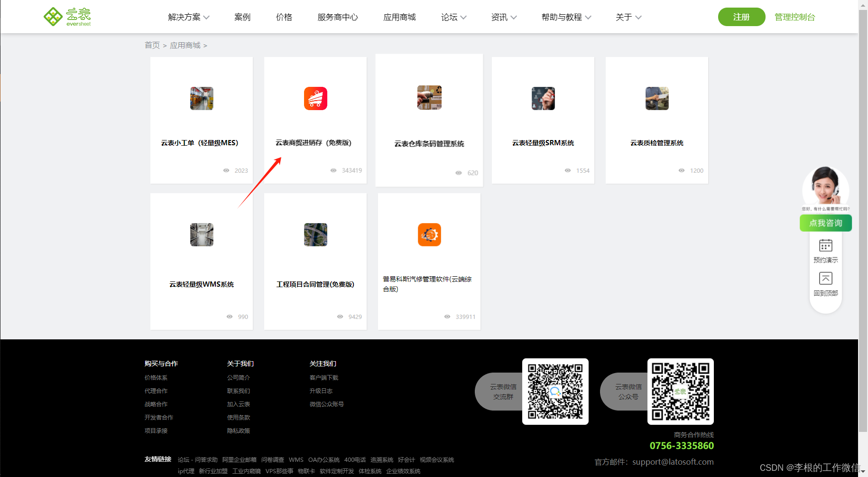Open the 价格 nav item
The width and height of the screenshot is (868, 477).
click(284, 17)
